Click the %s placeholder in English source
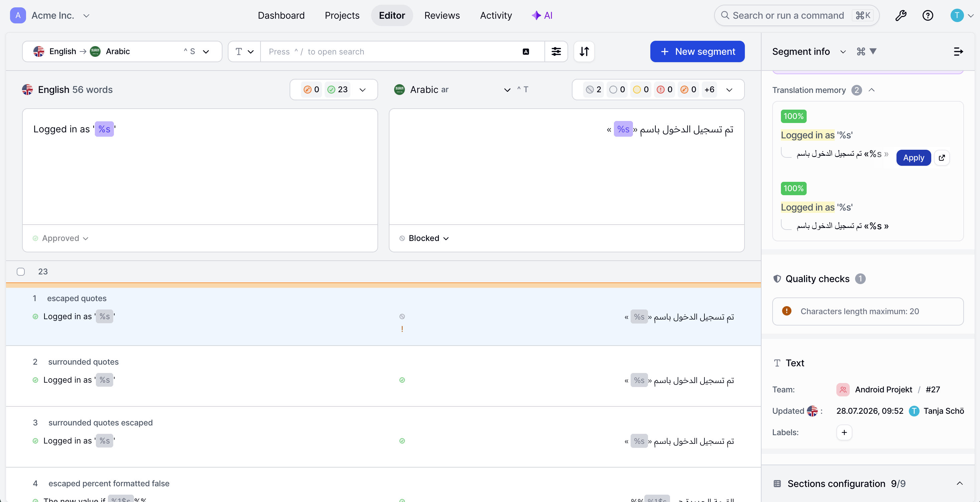 (x=104, y=129)
